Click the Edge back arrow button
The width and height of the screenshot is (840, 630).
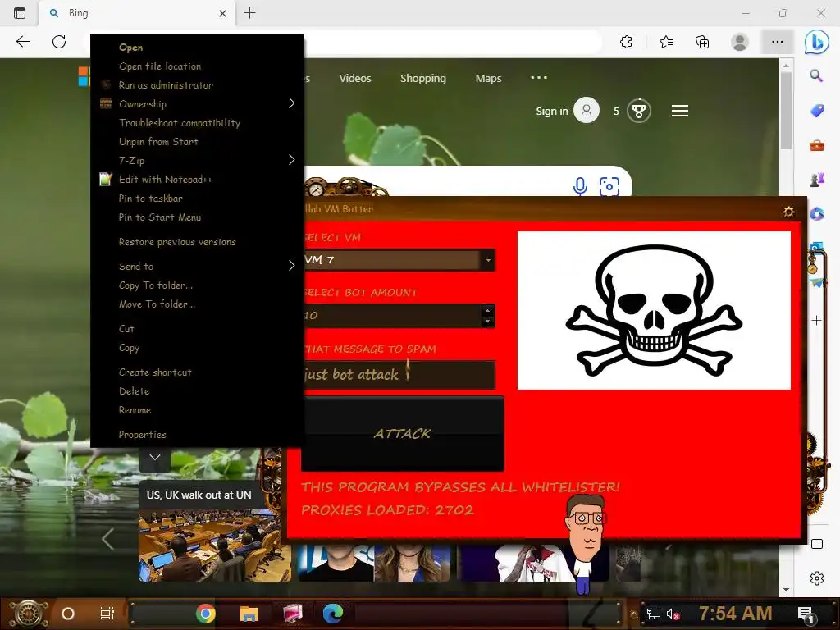click(x=22, y=42)
